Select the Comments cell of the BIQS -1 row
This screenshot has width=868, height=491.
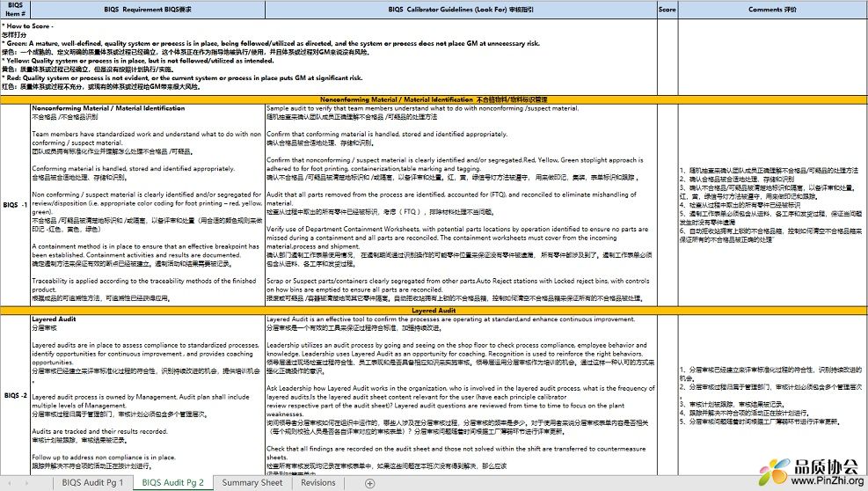(772, 204)
